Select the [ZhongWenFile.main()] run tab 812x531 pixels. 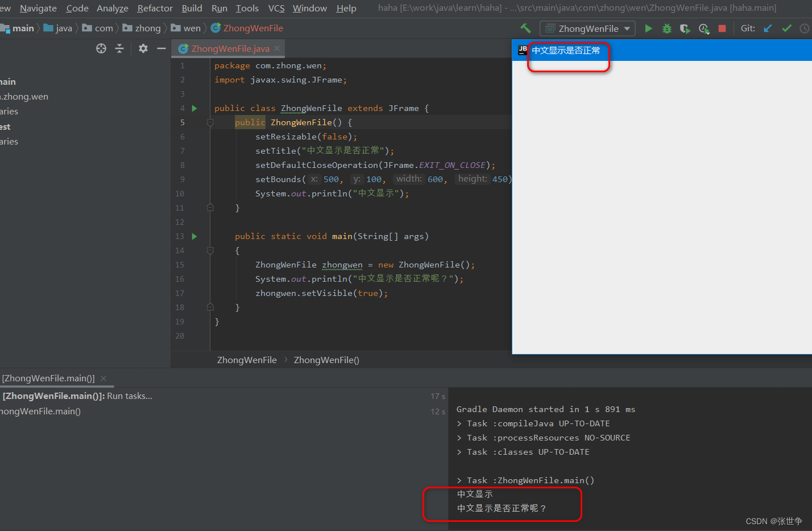(x=48, y=377)
